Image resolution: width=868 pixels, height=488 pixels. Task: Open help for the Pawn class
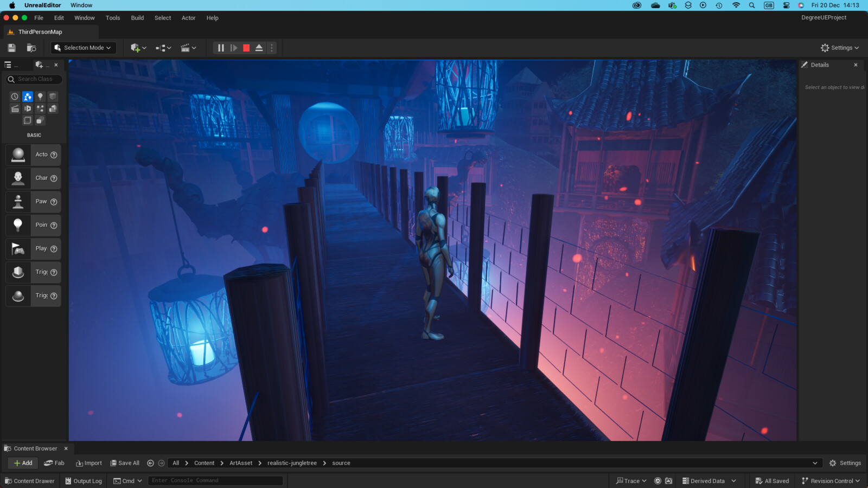[54, 202]
